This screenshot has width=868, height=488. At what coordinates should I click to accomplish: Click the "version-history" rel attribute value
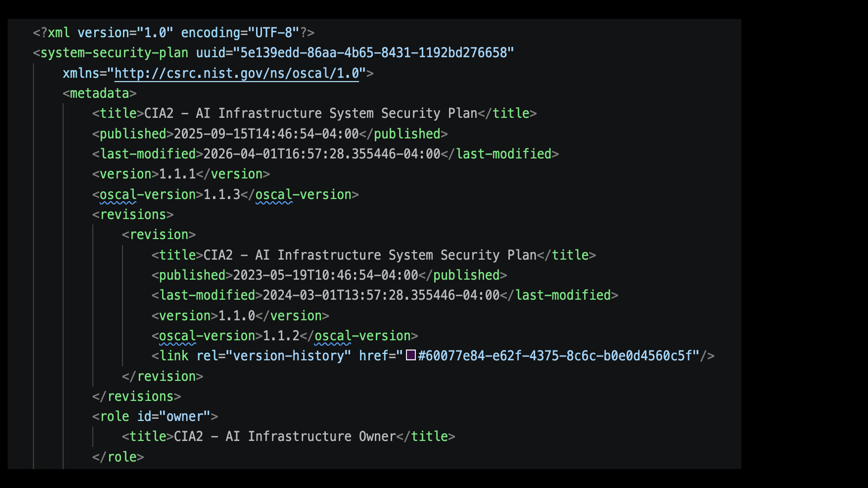288,356
